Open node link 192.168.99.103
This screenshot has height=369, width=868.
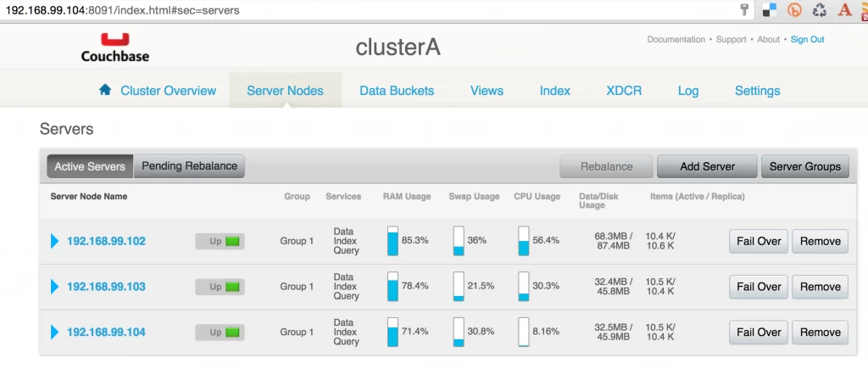[x=106, y=287]
